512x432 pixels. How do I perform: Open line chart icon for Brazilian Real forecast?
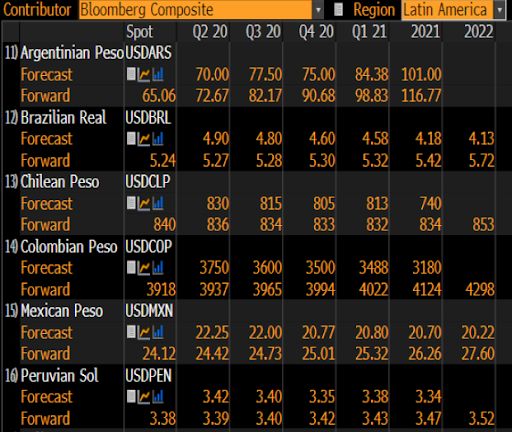click(144, 139)
